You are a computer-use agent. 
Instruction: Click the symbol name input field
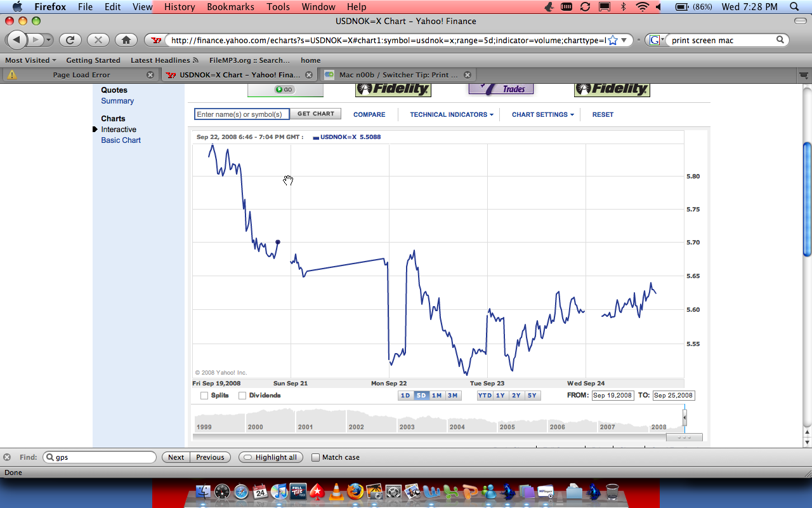[242, 114]
